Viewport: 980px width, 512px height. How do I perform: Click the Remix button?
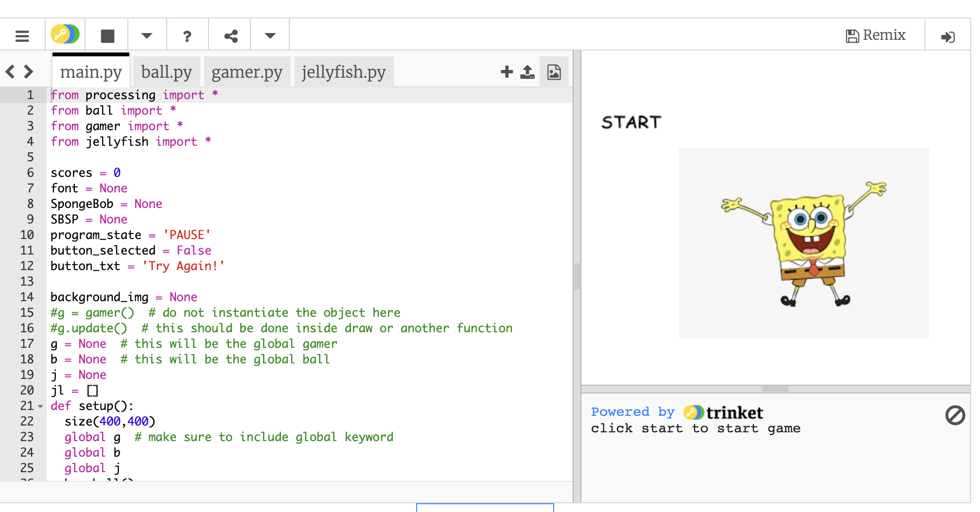875,35
